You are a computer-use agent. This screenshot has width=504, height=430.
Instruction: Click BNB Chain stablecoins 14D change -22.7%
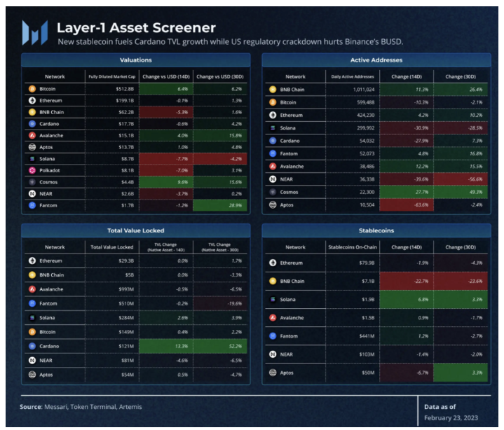(x=407, y=282)
